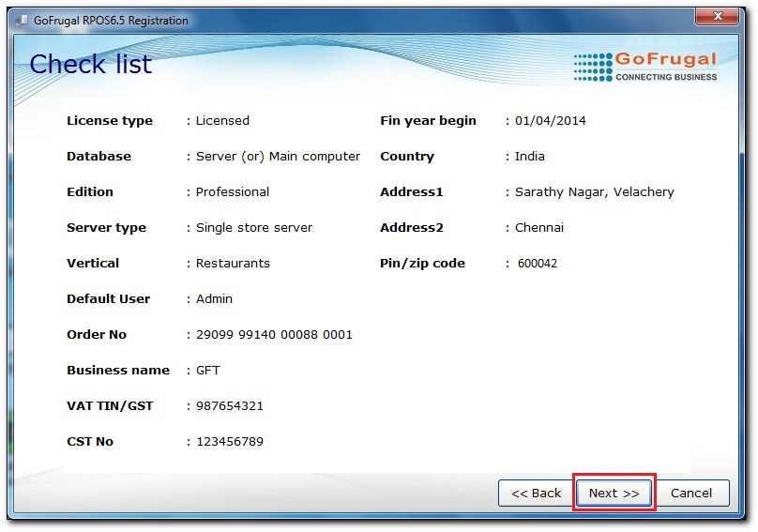Click 'Single store server' value
758x532 pixels.
click(x=254, y=227)
